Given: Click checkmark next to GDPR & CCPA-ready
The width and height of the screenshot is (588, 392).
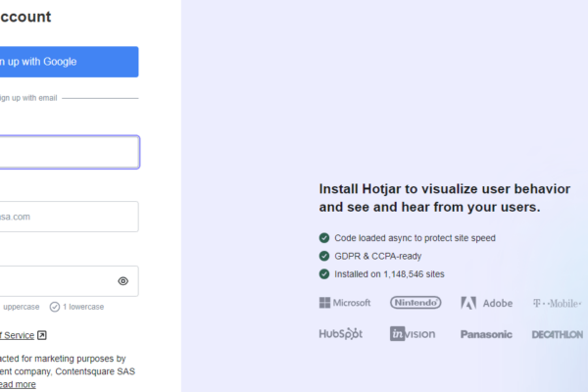Looking at the screenshot, I should 324,256.
